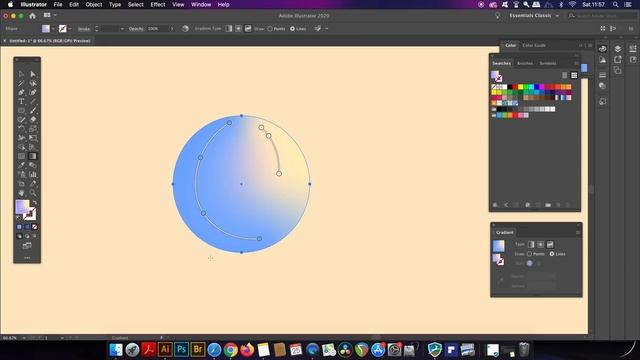Open recolor artwork icon in control bar

pyautogui.click(x=185, y=29)
